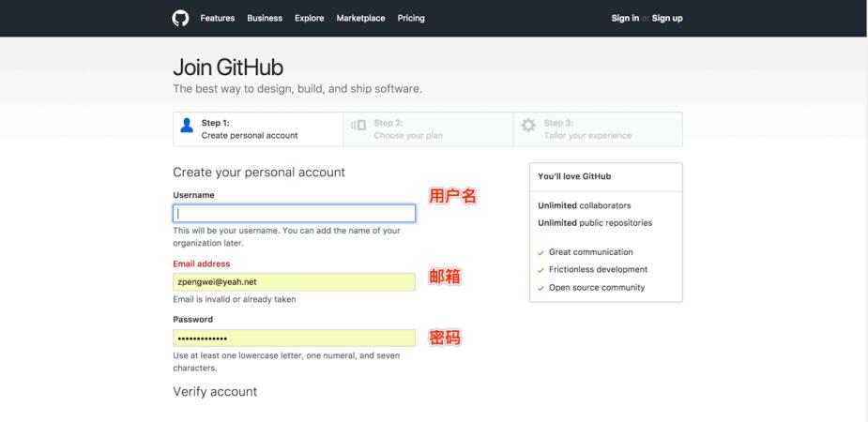The width and height of the screenshot is (868, 422).
Task: Click 'Frictionless development' text
Action: [x=598, y=270]
